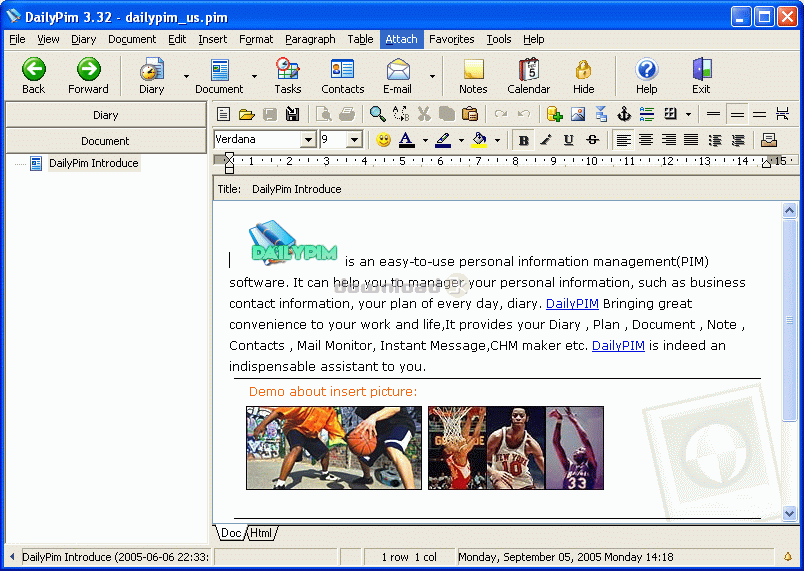Screen dimensions: 804x571
Task: Follow the first DailyPIM hyperlink
Action: (572, 303)
